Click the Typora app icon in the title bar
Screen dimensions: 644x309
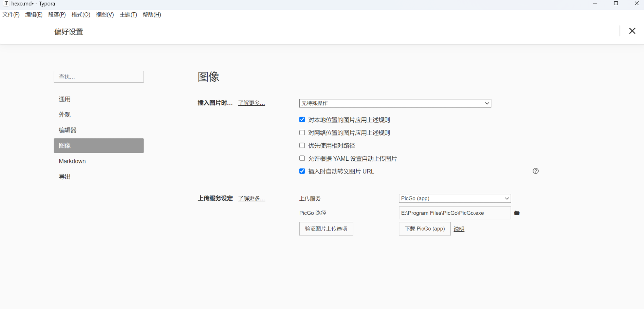click(6, 4)
